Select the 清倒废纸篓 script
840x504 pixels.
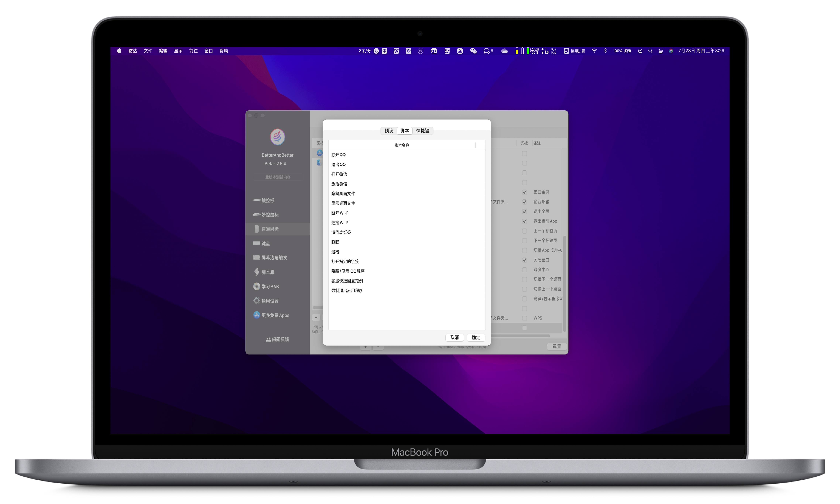click(407, 233)
